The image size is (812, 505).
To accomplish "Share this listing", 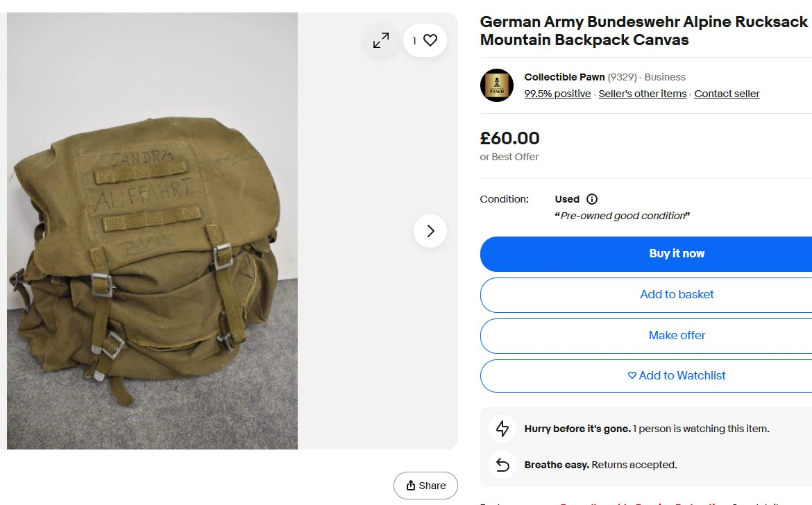I will coord(425,486).
